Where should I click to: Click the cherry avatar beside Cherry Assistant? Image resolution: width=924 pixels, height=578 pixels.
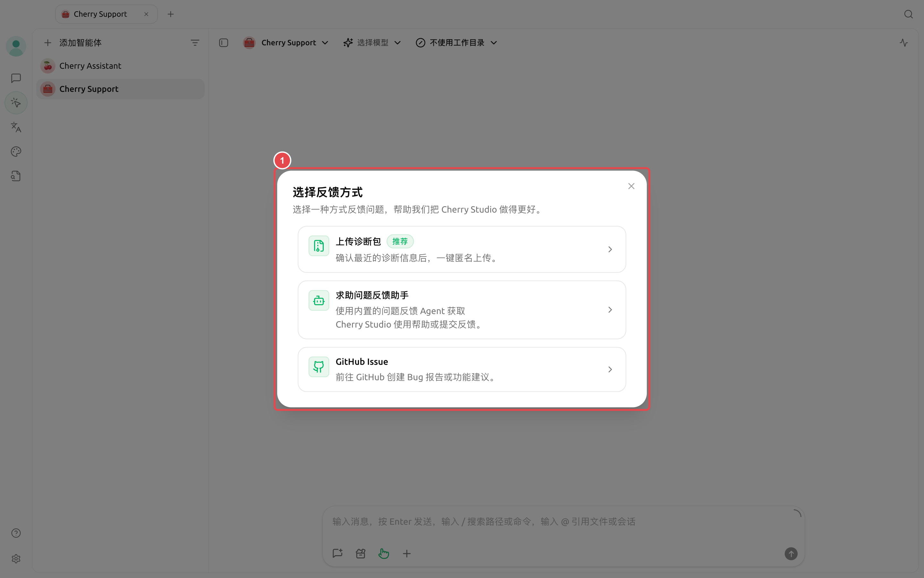click(48, 66)
